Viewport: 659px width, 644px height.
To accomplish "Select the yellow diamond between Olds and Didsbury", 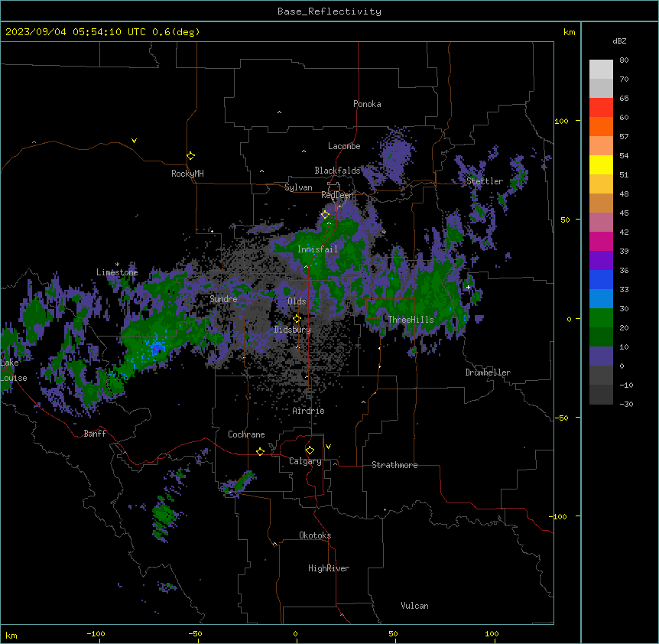I will click(x=297, y=319).
